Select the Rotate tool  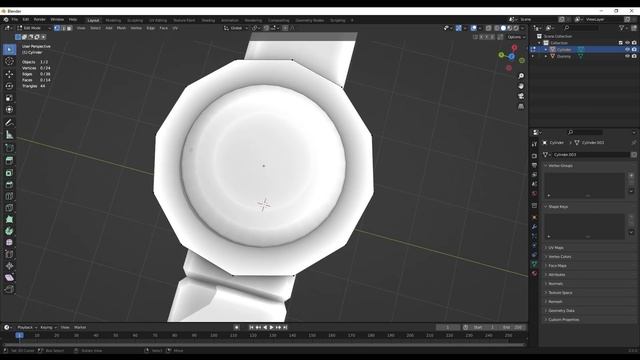(x=9, y=86)
